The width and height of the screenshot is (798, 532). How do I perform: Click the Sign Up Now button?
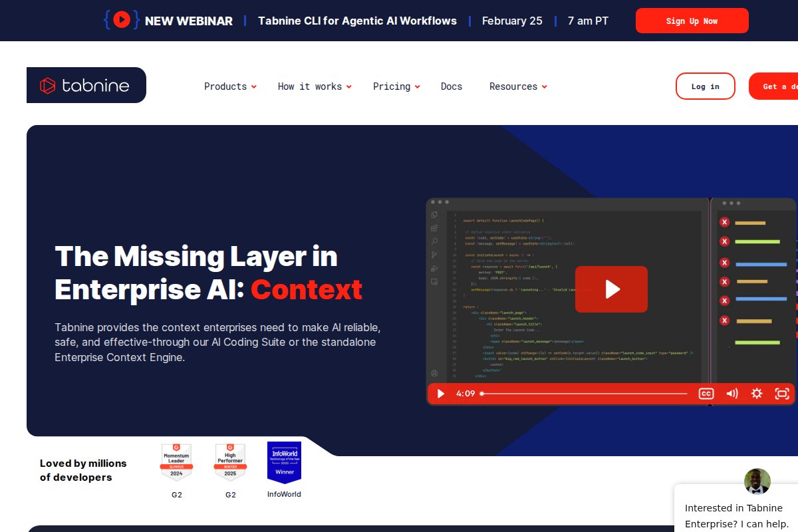692,21
